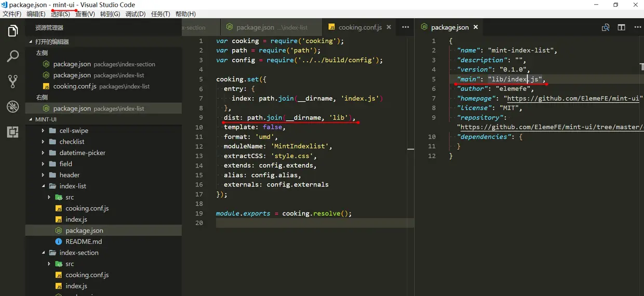Open the 任务(T) menu
This screenshot has height=296, width=644.
pos(160,14)
